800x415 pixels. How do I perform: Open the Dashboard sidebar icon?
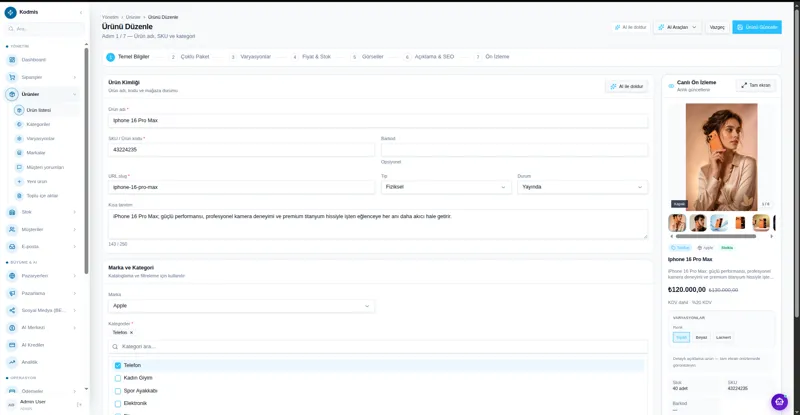tap(12, 60)
